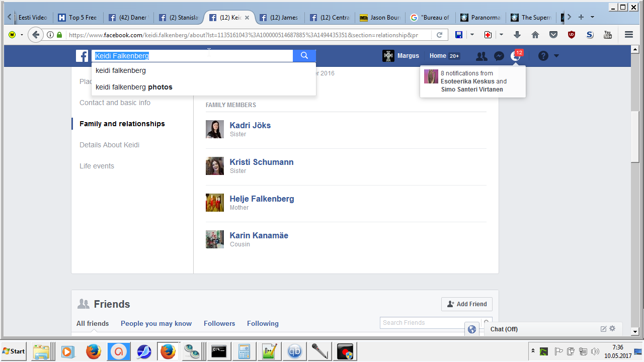Select Family and relationships section
This screenshot has height=362, width=644.
122,124
